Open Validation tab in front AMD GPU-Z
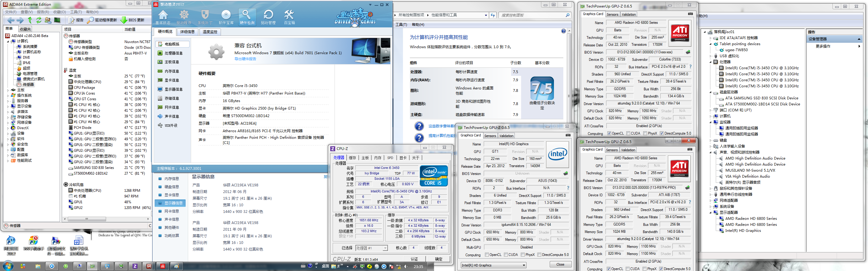Viewport: 868px width, 271px height. 628,150
